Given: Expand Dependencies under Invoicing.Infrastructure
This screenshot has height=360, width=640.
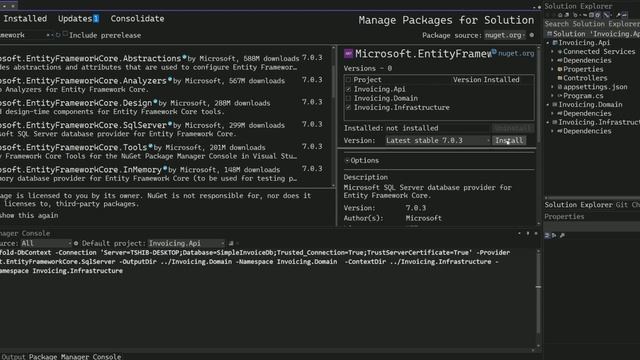Looking at the screenshot, I should click(553, 131).
